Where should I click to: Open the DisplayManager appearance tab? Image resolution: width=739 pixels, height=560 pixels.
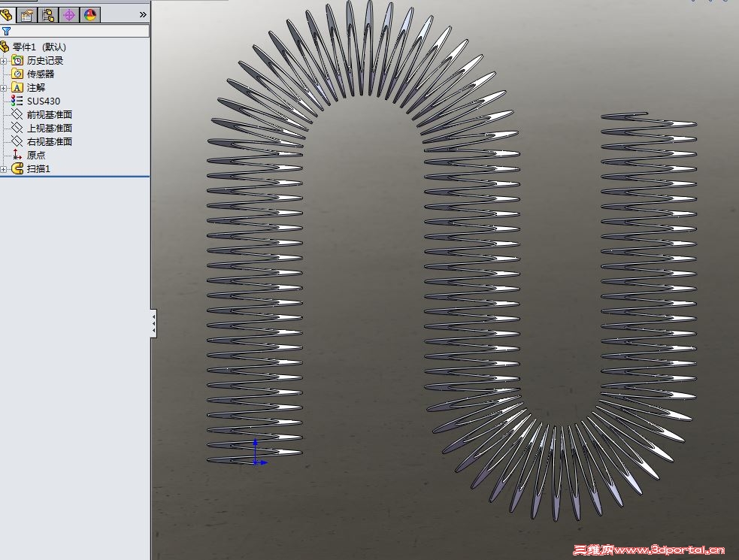(x=90, y=15)
